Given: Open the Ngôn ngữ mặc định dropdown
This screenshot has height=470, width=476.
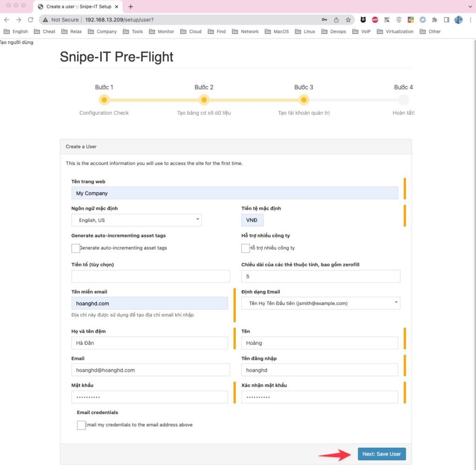Looking at the screenshot, I should 137,220.
